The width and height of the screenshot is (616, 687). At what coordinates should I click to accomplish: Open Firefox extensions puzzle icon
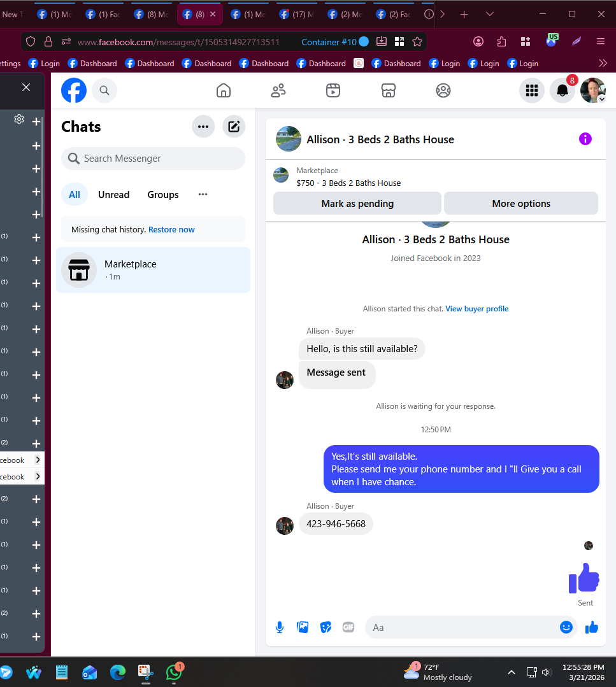coord(501,41)
